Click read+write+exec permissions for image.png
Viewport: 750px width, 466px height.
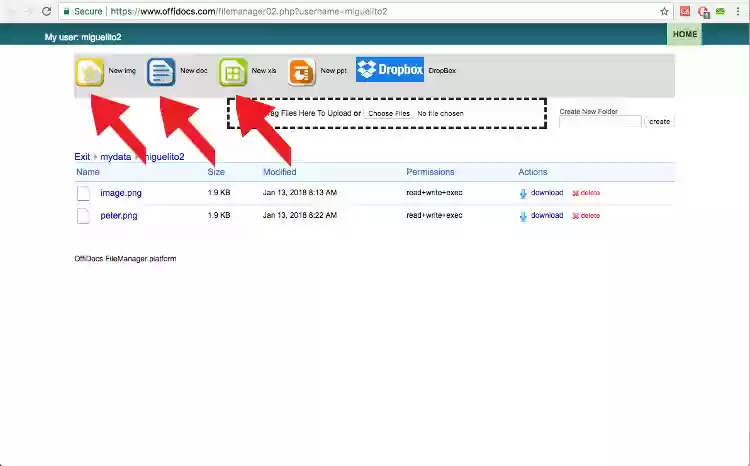(x=434, y=193)
